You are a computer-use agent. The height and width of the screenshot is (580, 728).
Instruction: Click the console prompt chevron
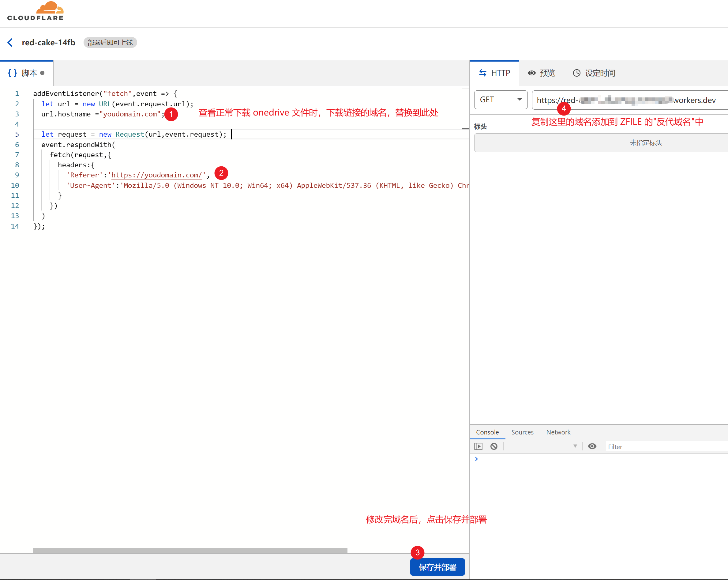tap(476, 459)
